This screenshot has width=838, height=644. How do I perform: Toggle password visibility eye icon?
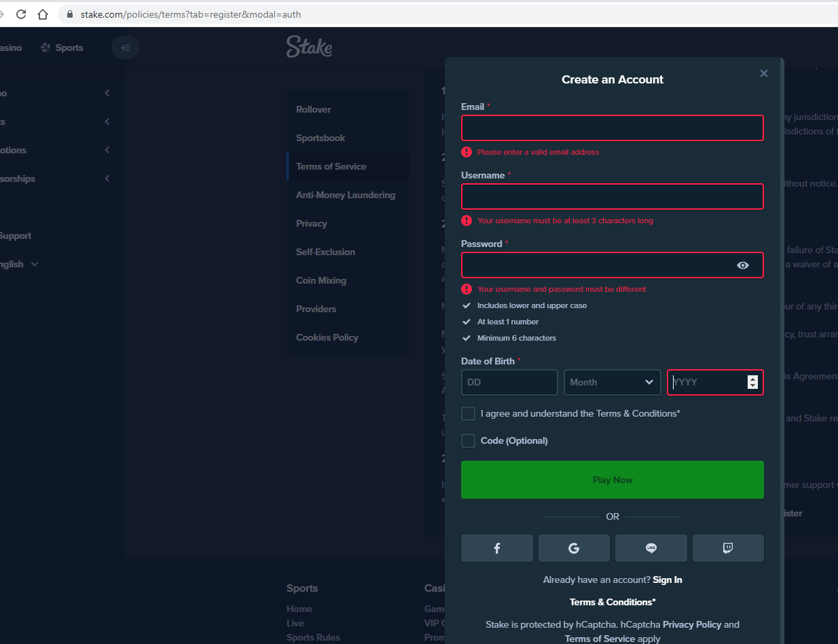tap(743, 265)
